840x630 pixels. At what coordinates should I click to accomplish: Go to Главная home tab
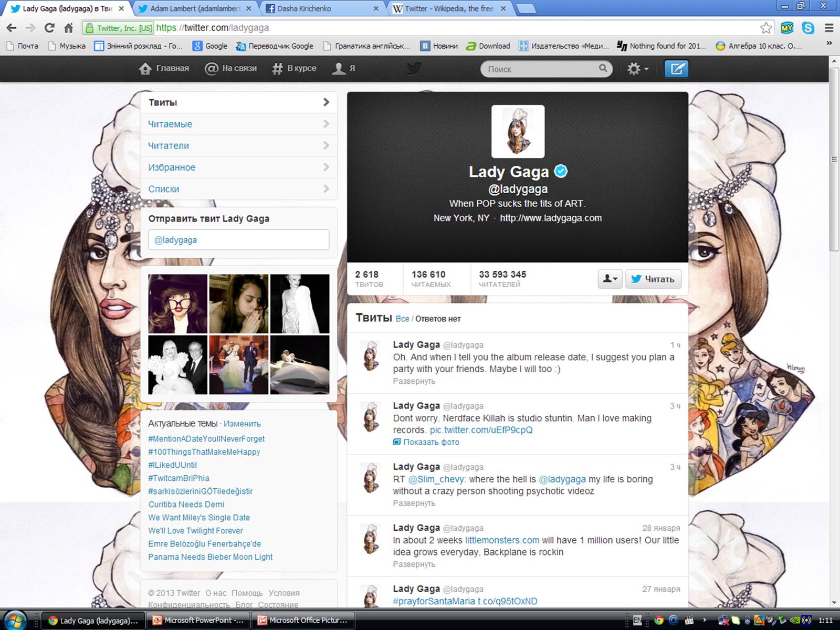[164, 68]
